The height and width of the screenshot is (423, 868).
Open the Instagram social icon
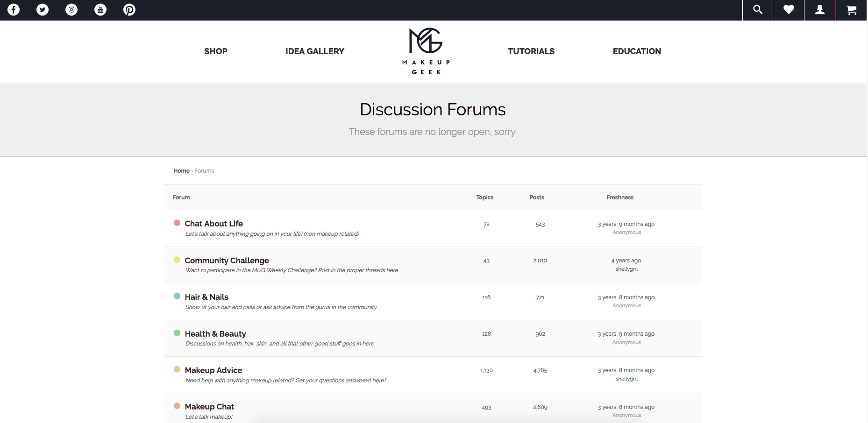coord(71,9)
